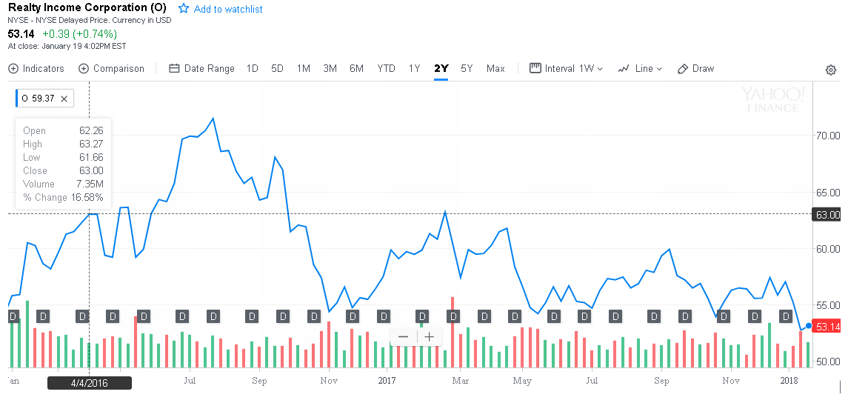Click the +0.39 (+0.74%) change value

[x=80, y=34]
